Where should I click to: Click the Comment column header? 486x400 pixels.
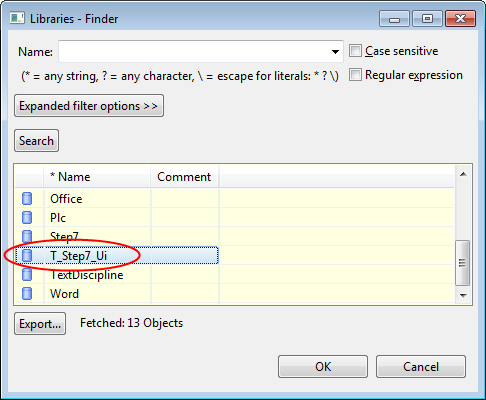(x=185, y=176)
